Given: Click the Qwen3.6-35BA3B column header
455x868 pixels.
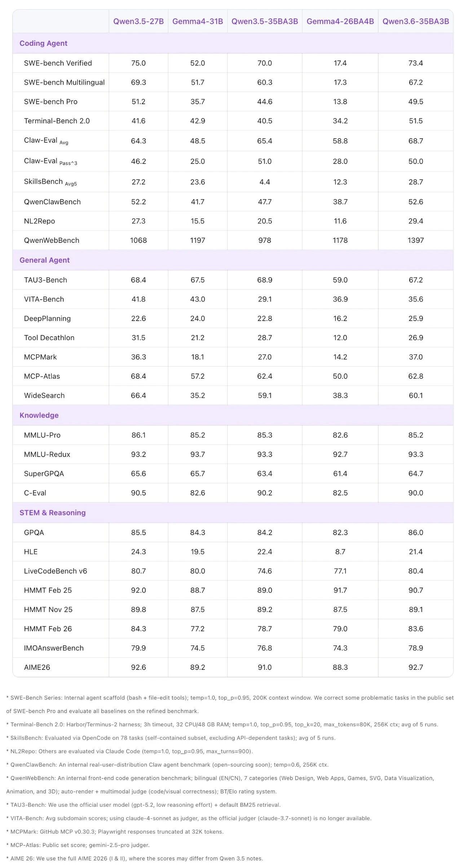Looking at the screenshot, I should pyautogui.click(x=415, y=21).
